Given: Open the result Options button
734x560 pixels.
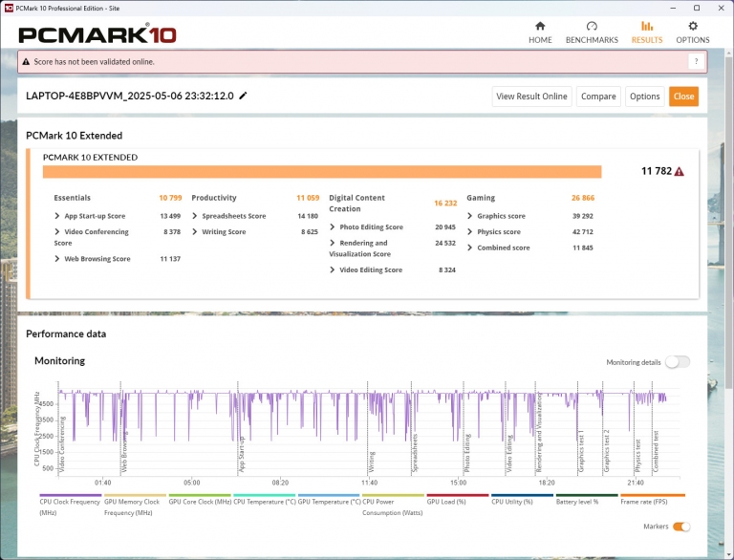Looking at the screenshot, I should (x=644, y=97).
